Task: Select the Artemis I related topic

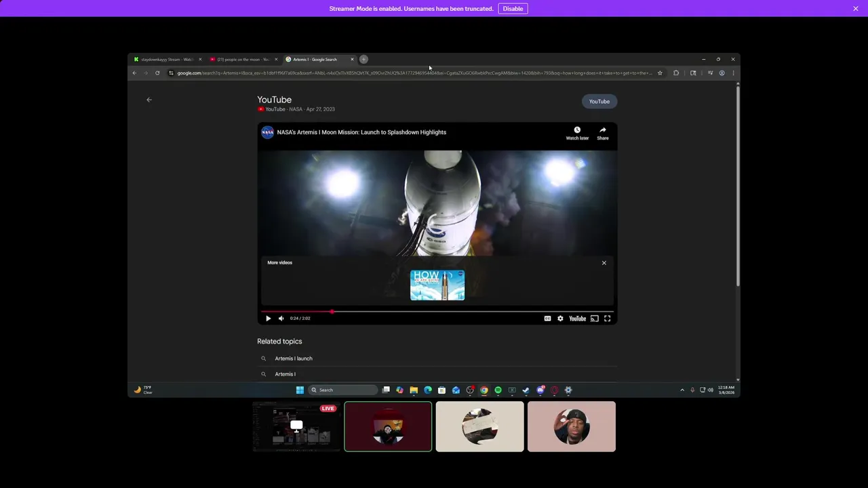Action: click(x=437, y=374)
